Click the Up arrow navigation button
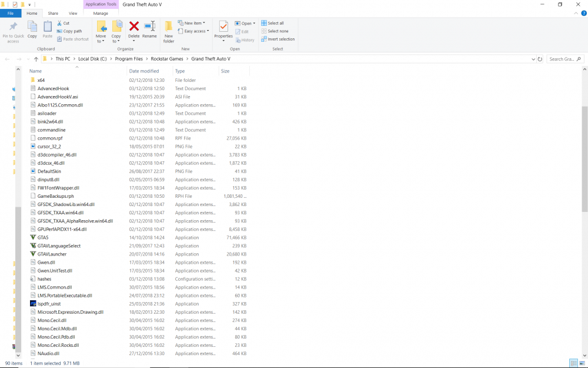The height and width of the screenshot is (368, 588). coord(36,59)
